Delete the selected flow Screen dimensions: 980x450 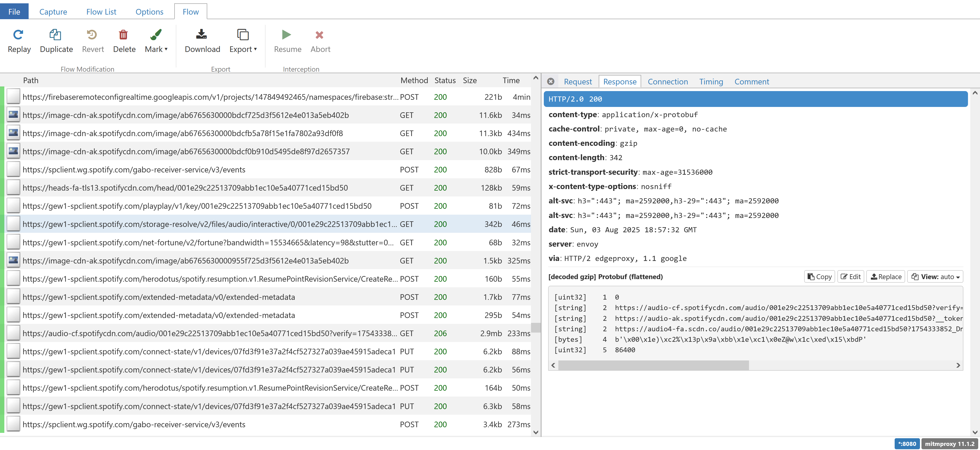124,35
